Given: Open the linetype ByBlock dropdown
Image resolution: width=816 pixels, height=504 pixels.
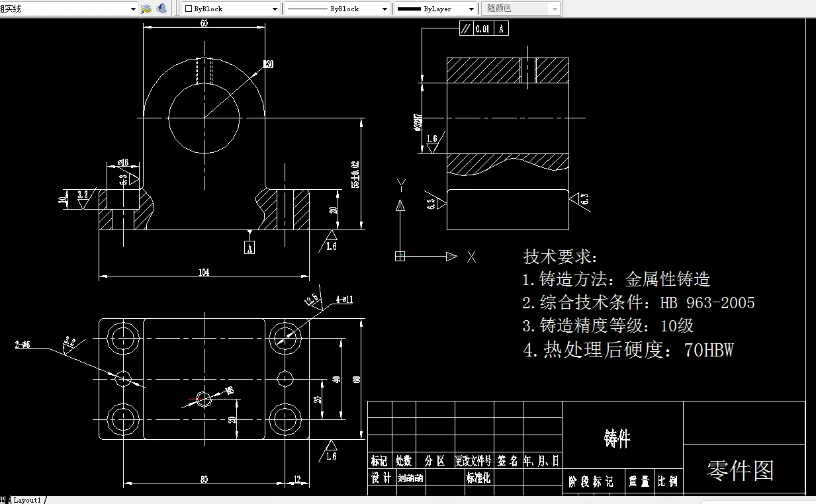Looking at the screenshot, I should [386, 8].
